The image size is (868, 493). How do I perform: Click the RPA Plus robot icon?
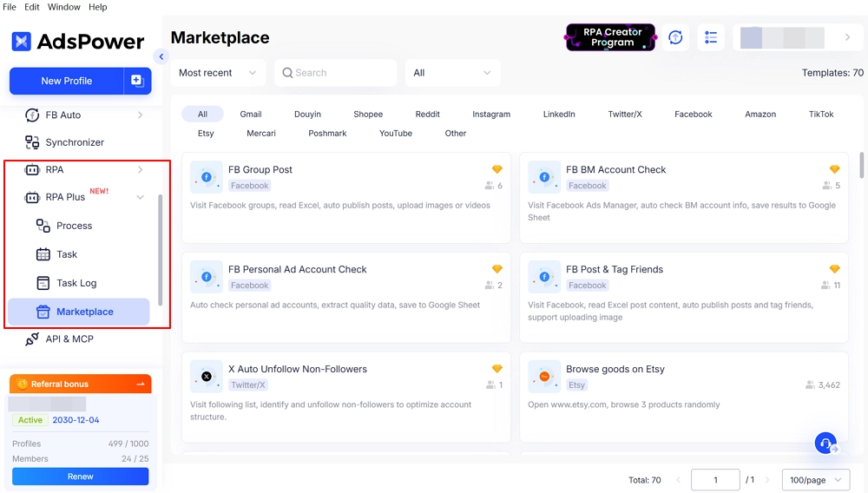click(32, 197)
